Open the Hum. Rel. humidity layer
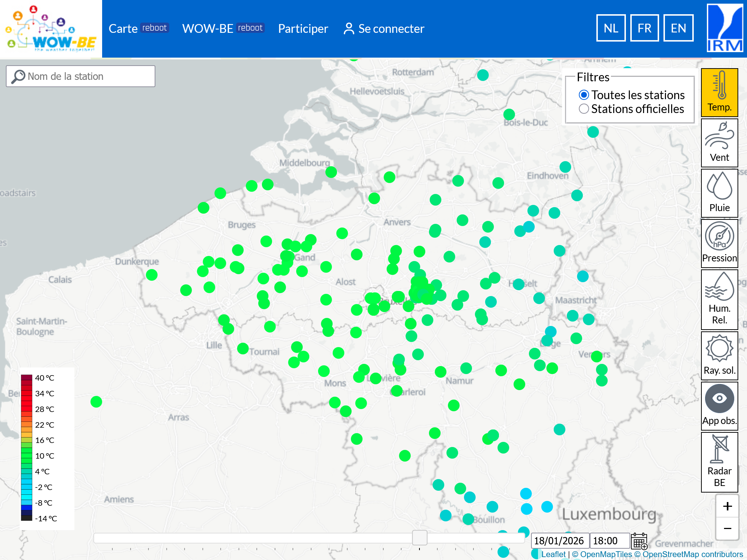Image resolution: width=747 pixels, height=560 pixels. (x=719, y=299)
